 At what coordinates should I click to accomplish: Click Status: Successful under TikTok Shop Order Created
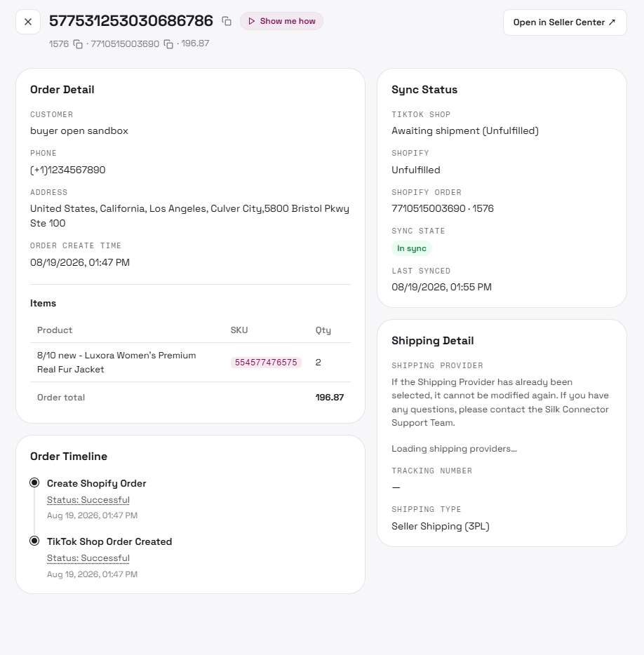point(88,558)
